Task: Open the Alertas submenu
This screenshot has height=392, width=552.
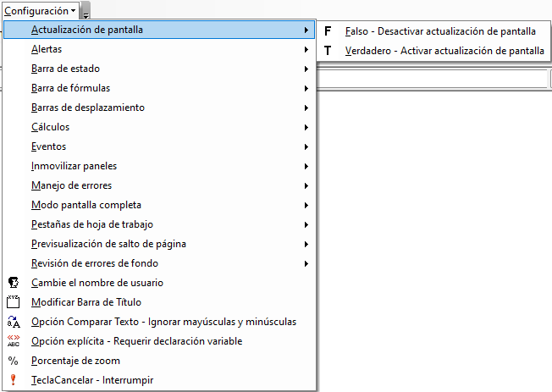Action: pyautogui.click(x=159, y=49)
